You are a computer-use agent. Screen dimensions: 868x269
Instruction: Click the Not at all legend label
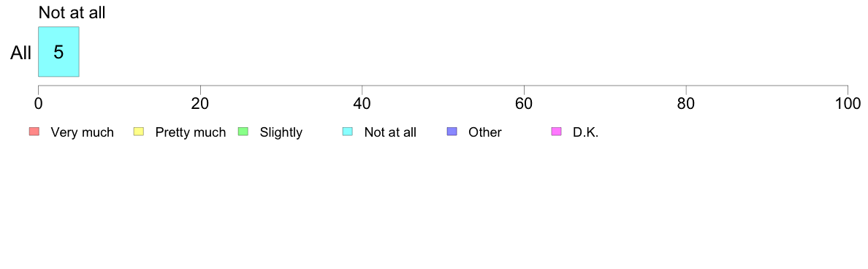coord(390,132)
